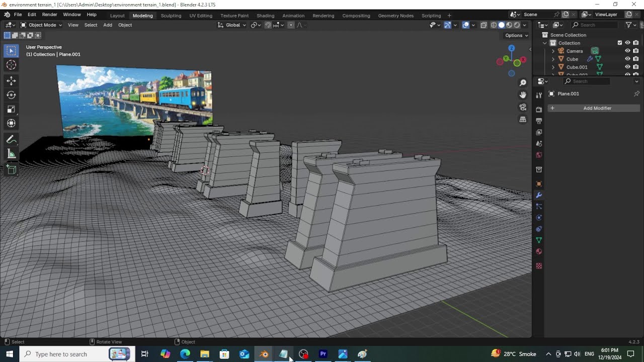Toggle camera view icon in viewport
644x362 pixels.
(523, 107)
